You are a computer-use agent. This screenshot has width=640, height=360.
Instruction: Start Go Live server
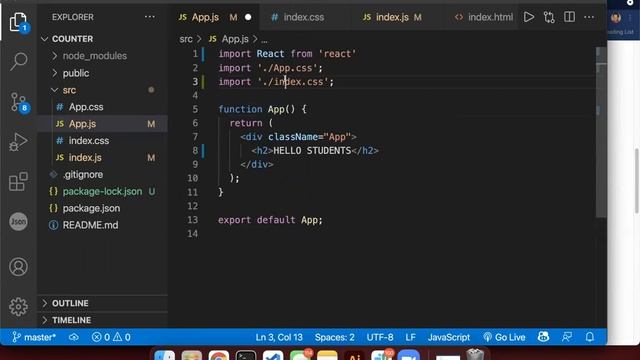(504, 337)
